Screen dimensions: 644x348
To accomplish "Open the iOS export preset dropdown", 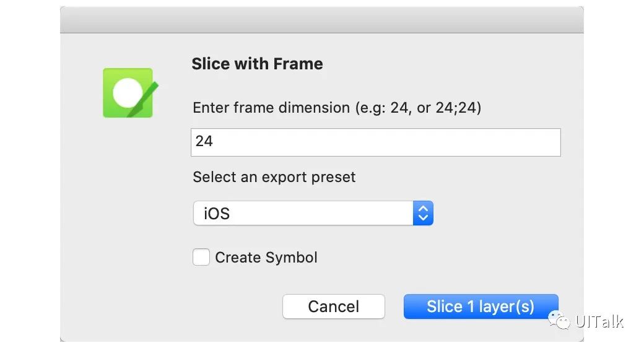I will pyautogui.click(x=313, y=213).
